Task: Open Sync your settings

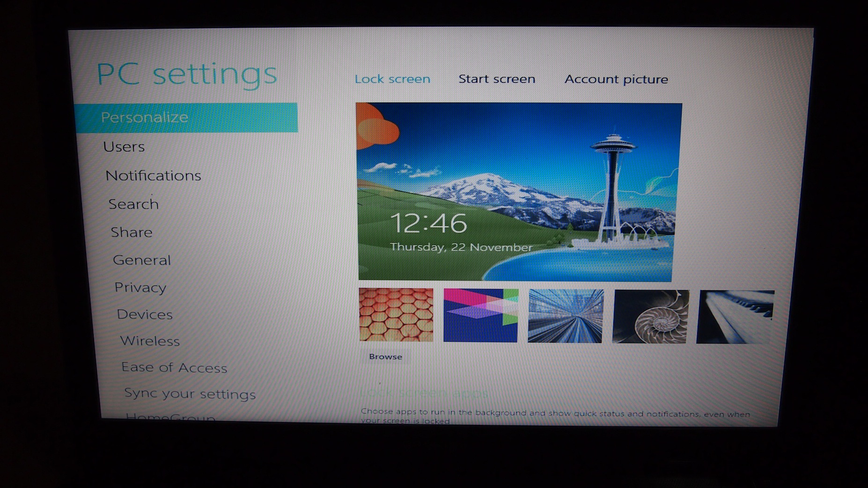Action: click(x=190, y=393)
